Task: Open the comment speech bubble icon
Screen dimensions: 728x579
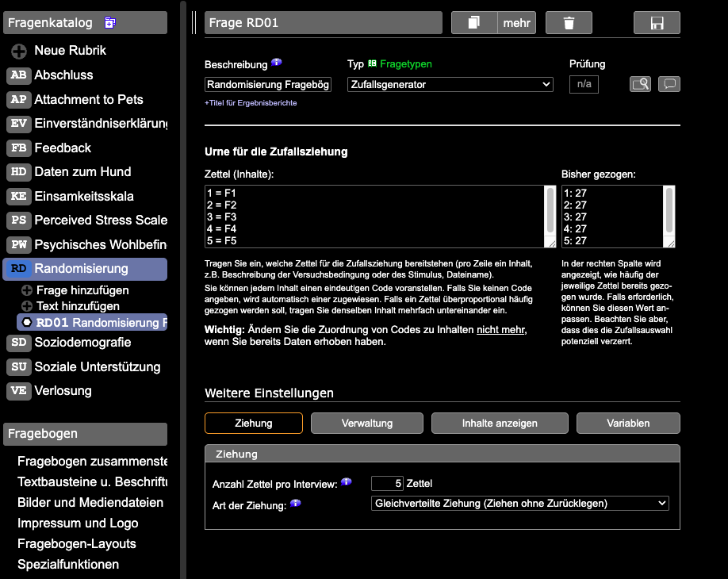Action: coord(669,84)
